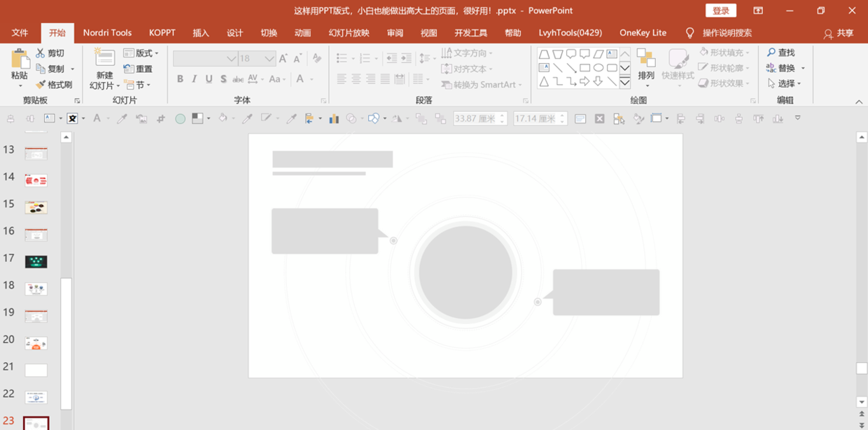The width and height of the screenshot is (868, 430).
Task: Toggle Underline formatting button
Action: 209,79
